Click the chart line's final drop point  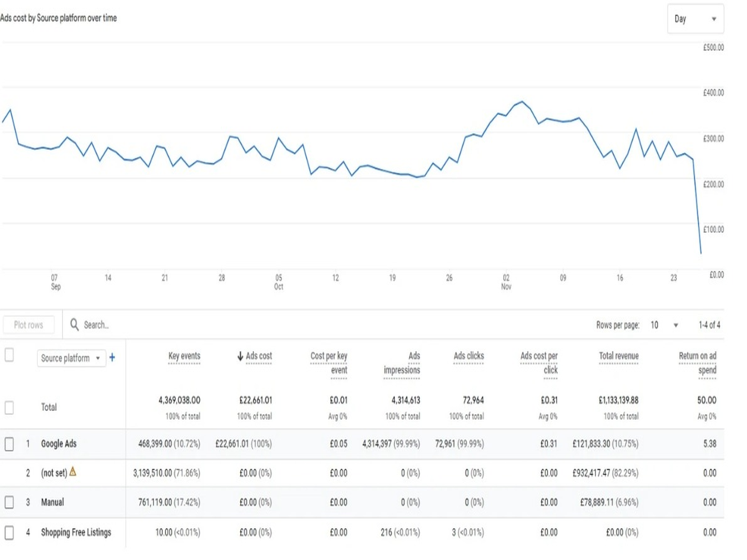point(701,253)
